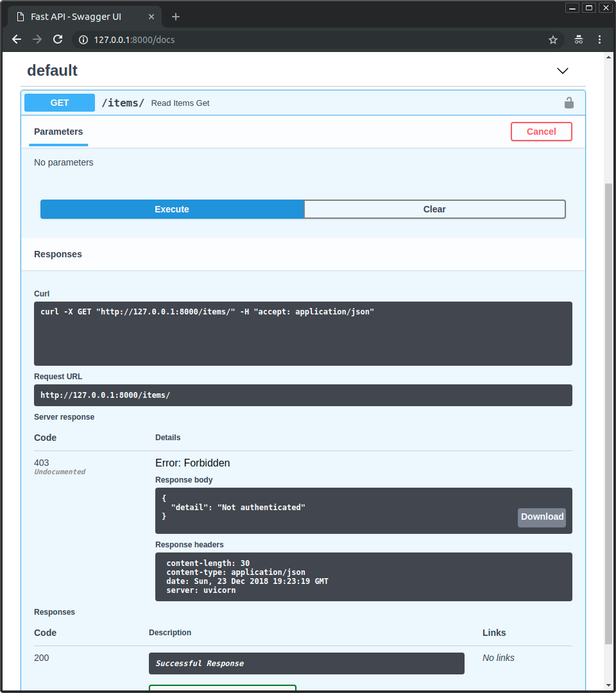Viewport: 616px width, 693px height.
Task: Click the browser back arrow
Action: [17, 40]
